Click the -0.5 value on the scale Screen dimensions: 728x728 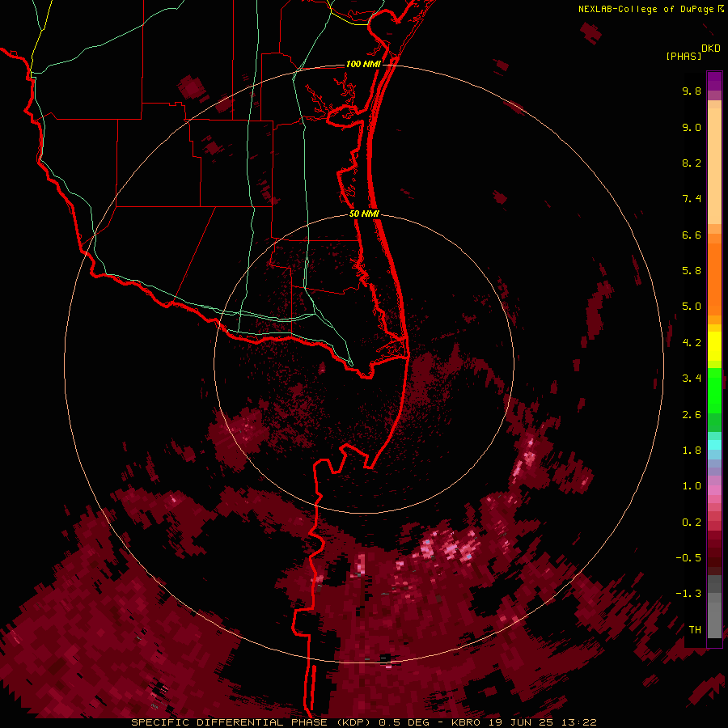tap(688, 558)
